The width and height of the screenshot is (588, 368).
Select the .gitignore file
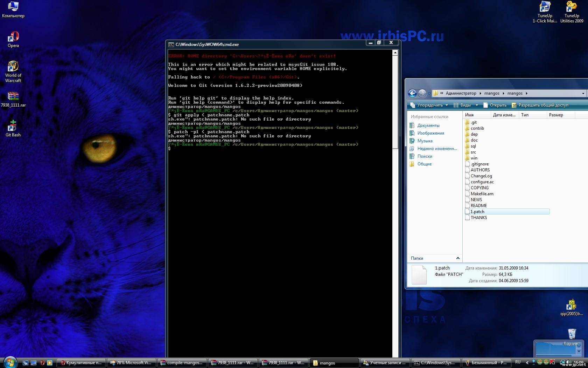click(477, 164)
